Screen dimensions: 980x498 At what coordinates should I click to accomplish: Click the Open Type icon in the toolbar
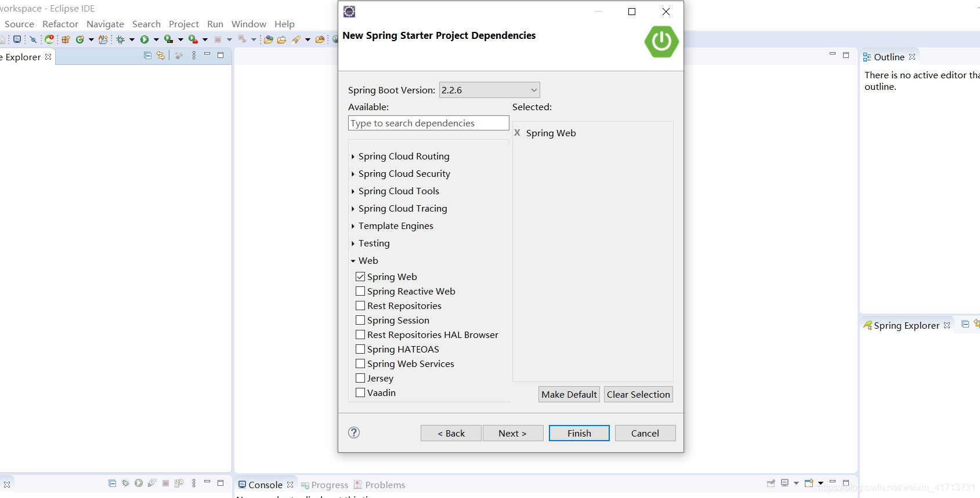pyautogui.click(x=268, y=39)
